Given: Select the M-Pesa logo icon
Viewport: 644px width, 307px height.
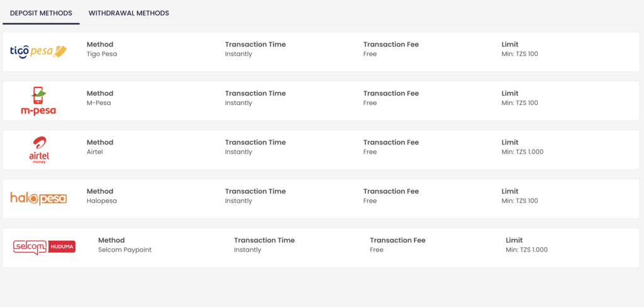Looking at the screenshot, I should (38, 101).
